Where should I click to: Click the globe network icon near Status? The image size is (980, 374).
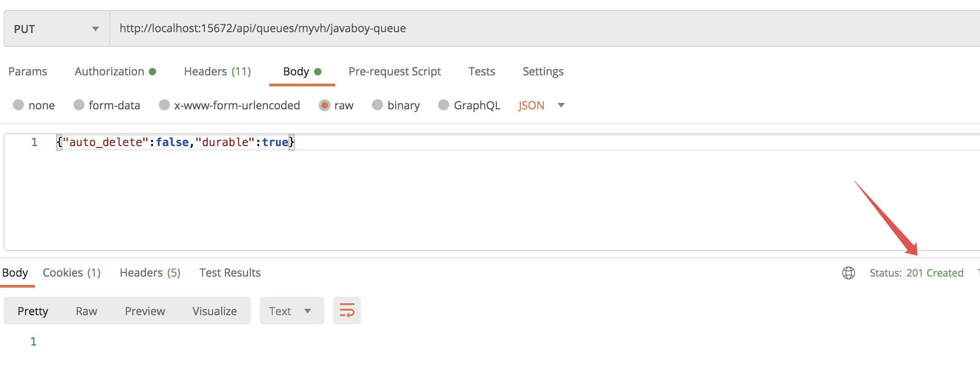pyautogui.click(x=848, y=273)
